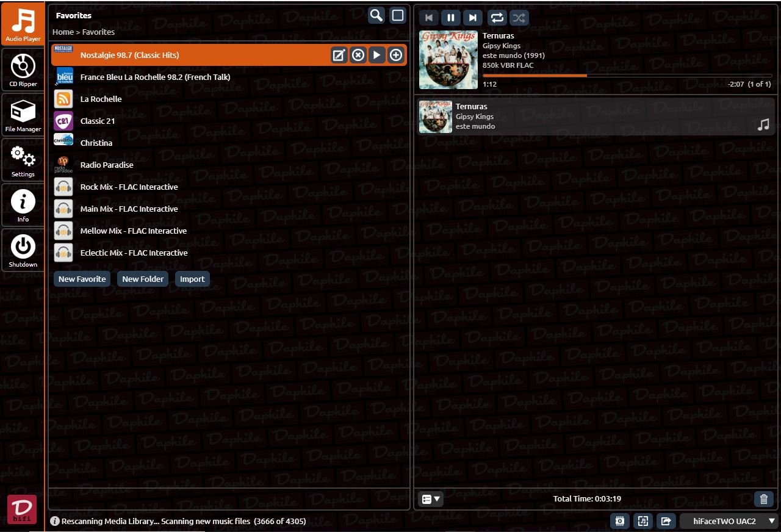This screenshot has width=781, height=532.
Task: Click the remaining time -2:07 text
Action: tap(736, 84)
